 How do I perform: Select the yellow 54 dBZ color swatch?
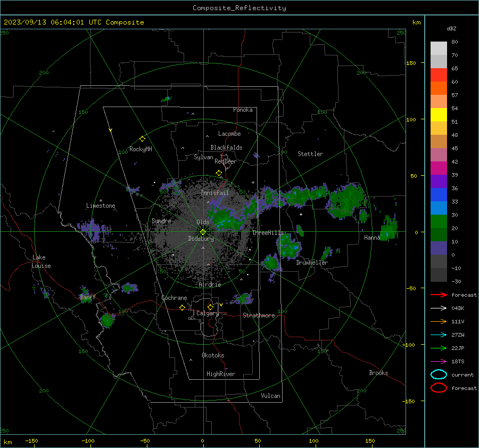tap(439, 115)
